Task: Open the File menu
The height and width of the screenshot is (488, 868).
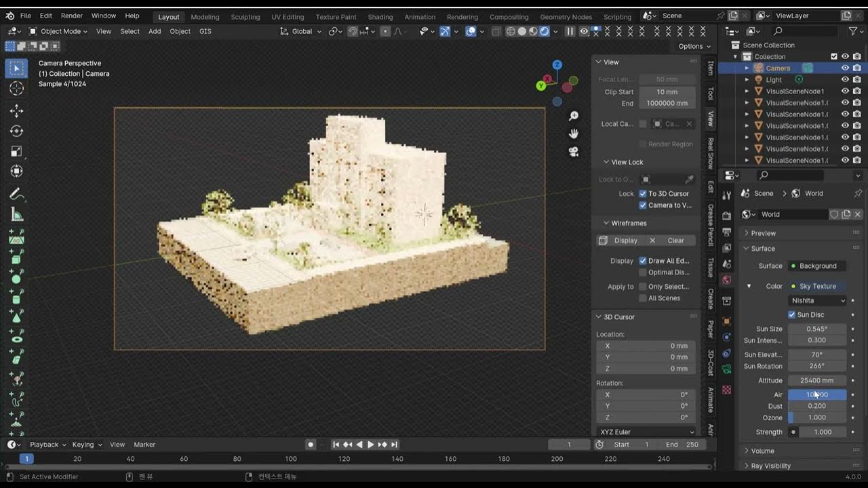Action: tap(25, 16)
